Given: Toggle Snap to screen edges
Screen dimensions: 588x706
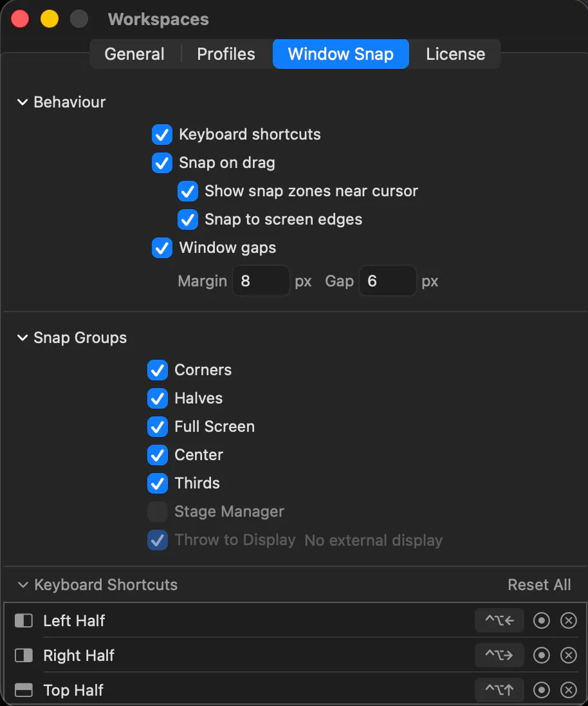Looking at the screenshot, I should coord(188,219).
